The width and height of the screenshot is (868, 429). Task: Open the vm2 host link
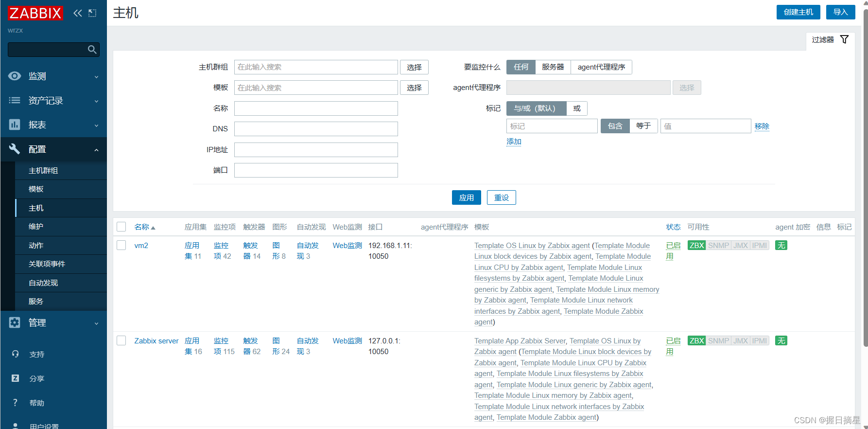(141, 246)
